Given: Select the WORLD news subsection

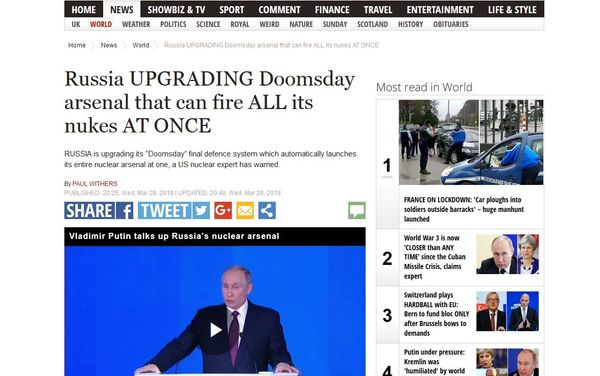Looking at the screenshot, I should [x=101, y=24].
